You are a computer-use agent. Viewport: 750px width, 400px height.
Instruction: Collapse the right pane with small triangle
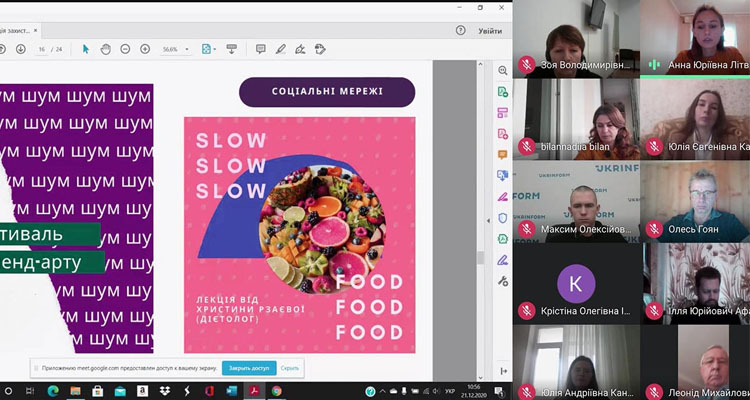point(489,221)
